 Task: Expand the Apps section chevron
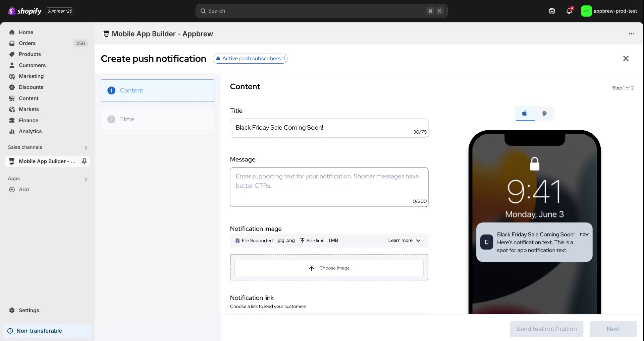click(86, 179)
